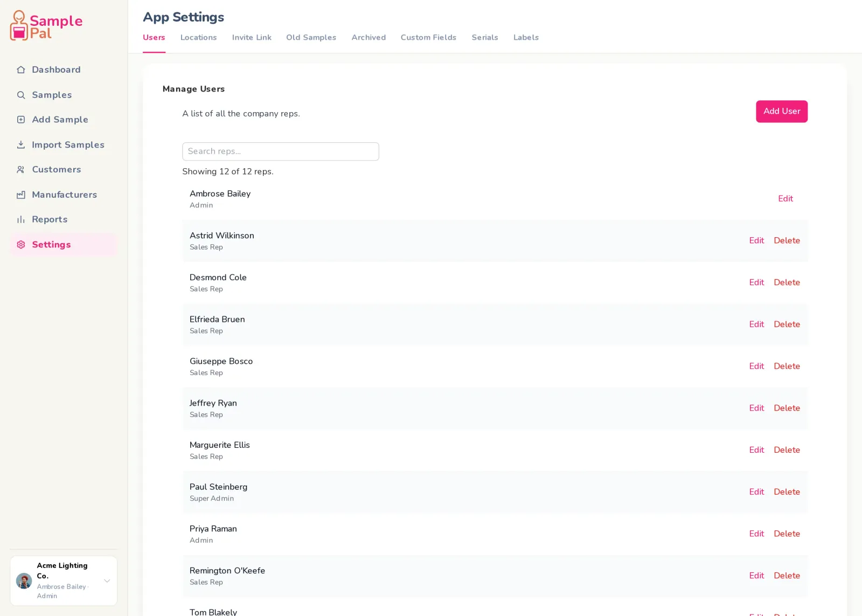The width and height of the screenshot is (862, 616).
Task: Click the Reports bar chart icon
Action: pyautogui.click(x=21, y=219)
